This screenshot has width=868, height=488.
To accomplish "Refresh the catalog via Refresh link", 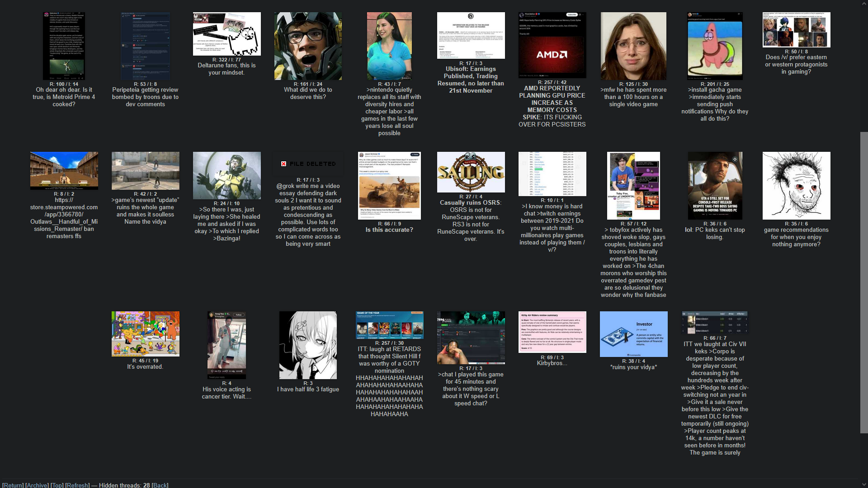I will [77, 485].
